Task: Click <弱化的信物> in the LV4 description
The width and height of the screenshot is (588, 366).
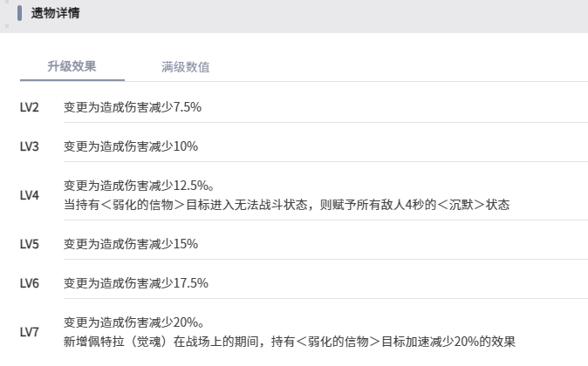Action: coord(143,205)
